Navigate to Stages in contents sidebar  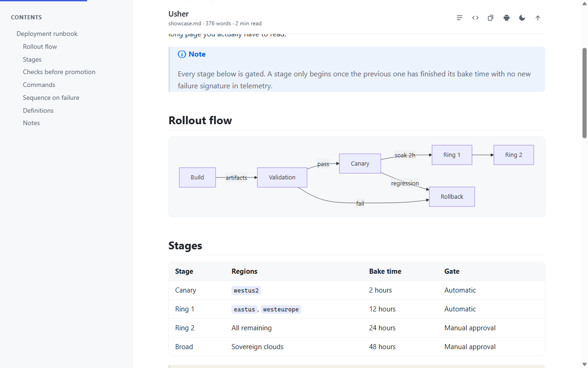point(32,59)
